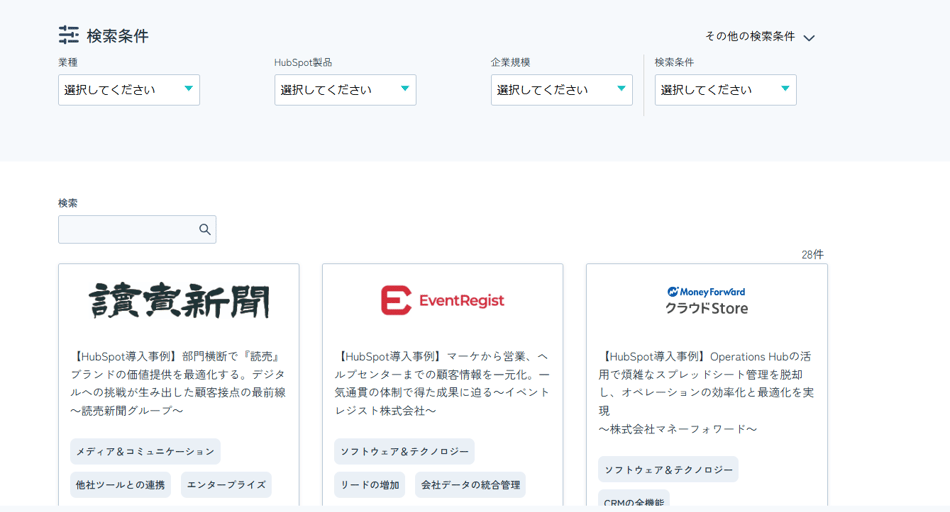Select the リードの増加 tag
Viewport: 950px width, 512px height.
(370, 485)
